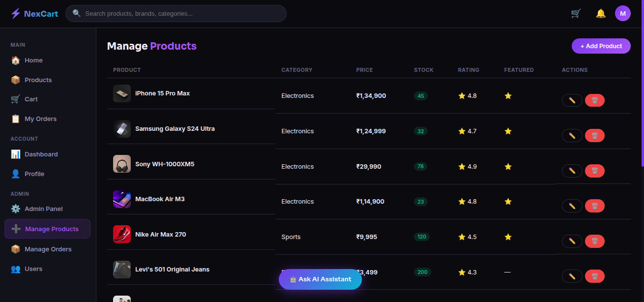Image resolution: width=644 pixels, height=302 pixels.
Task: Toggle featured star for MacBook Air M3
Action: [x=508, y=202]
